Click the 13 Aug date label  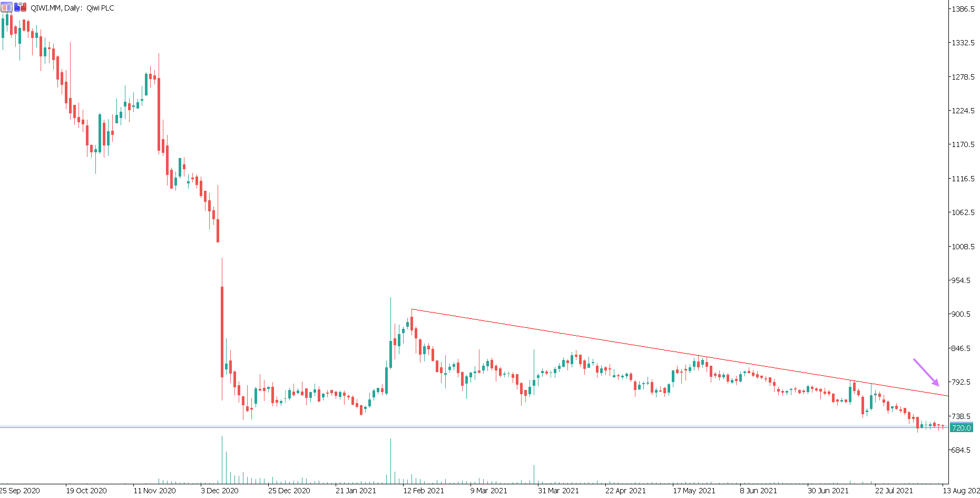(961, 491)
